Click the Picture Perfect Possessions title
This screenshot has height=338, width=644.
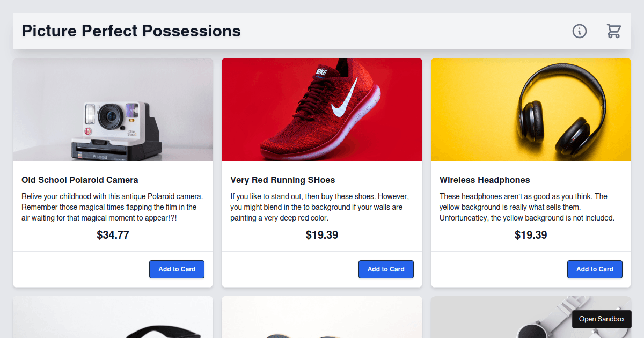[x=131, y=31]
